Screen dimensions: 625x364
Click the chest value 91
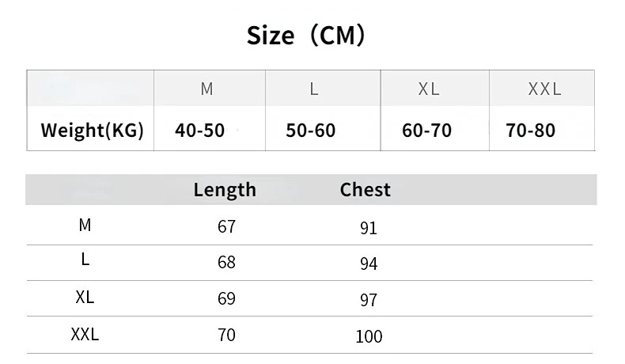(x=369, y=229)
